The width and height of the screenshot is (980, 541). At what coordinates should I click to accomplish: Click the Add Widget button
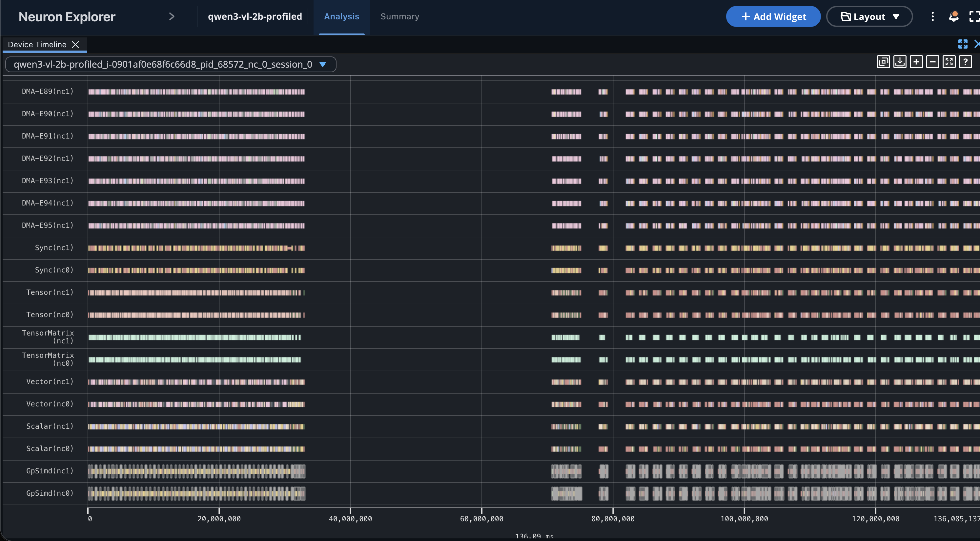tap(773, 16)
